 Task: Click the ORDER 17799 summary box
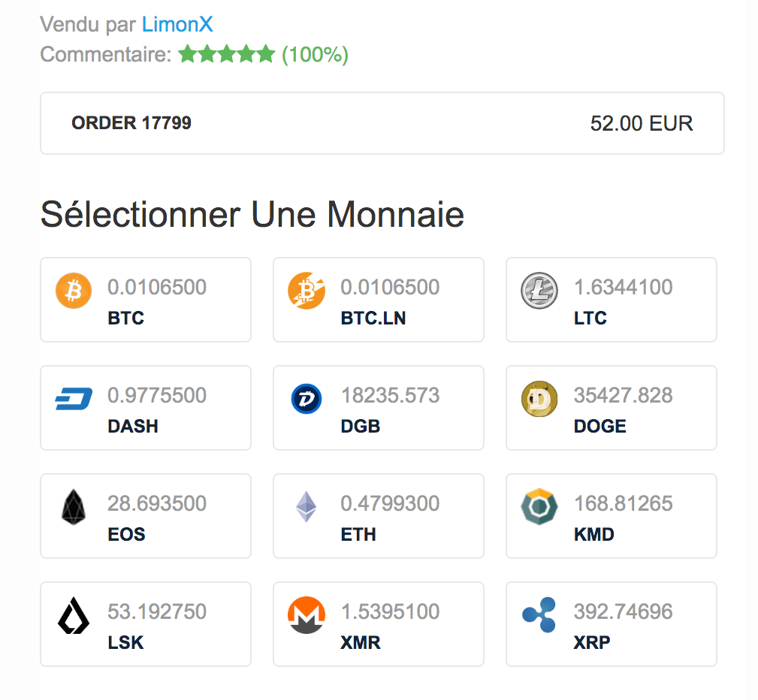point(382,123)
